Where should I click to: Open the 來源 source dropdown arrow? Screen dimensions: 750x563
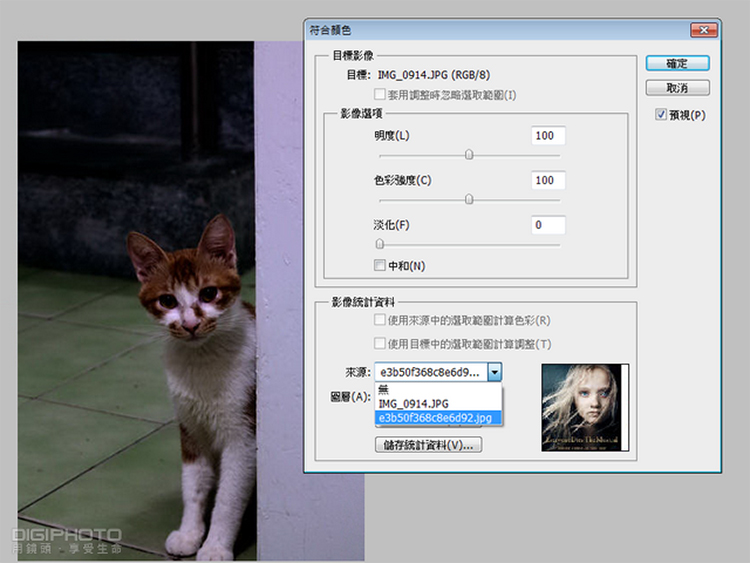click(x=495, y=372)
